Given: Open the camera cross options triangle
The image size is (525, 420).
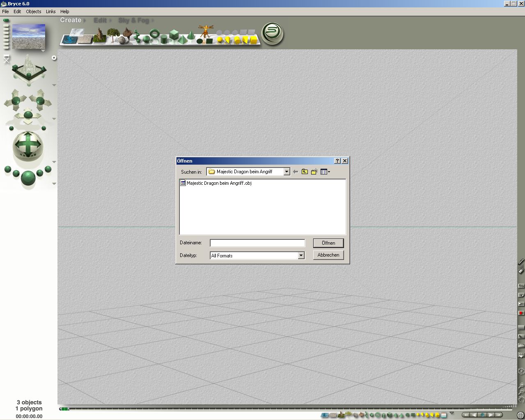Looking at the screenshot, I should point(54,119).
